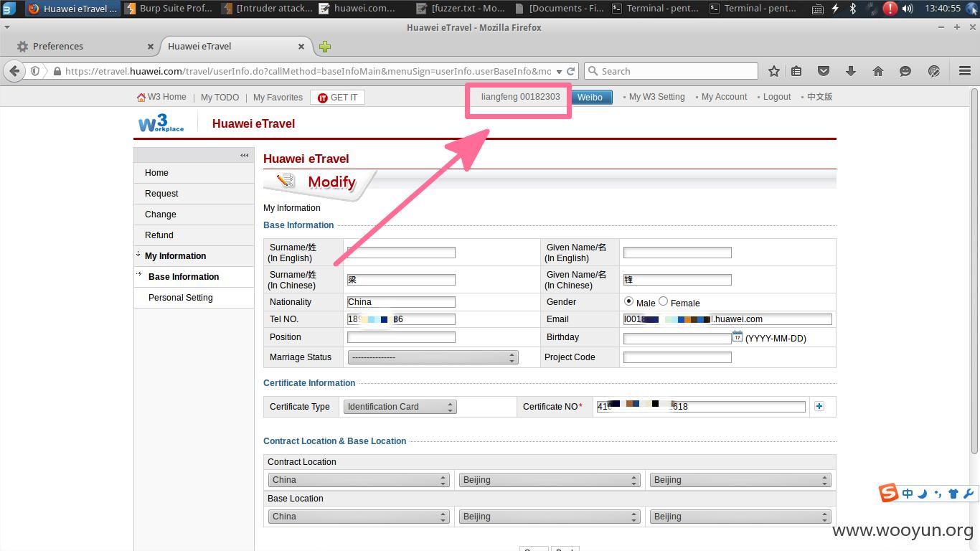Click the Project Code input field
Viewport: 980px width, 551px height.
[677, 357]
